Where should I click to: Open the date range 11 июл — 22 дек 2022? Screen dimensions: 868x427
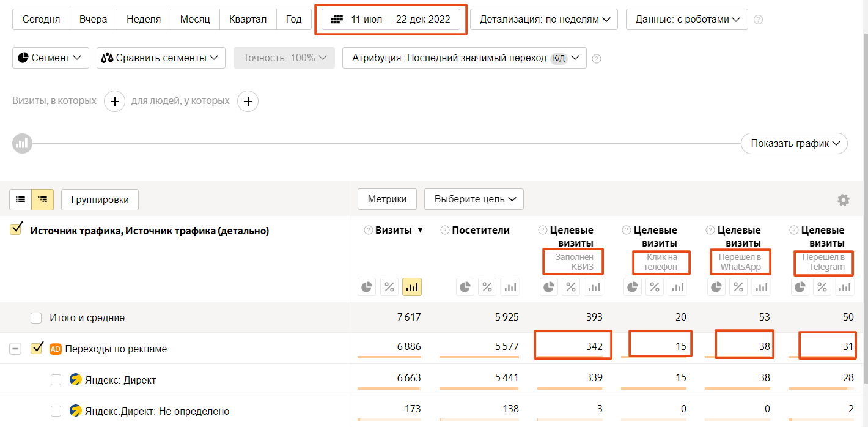(391, 20)
